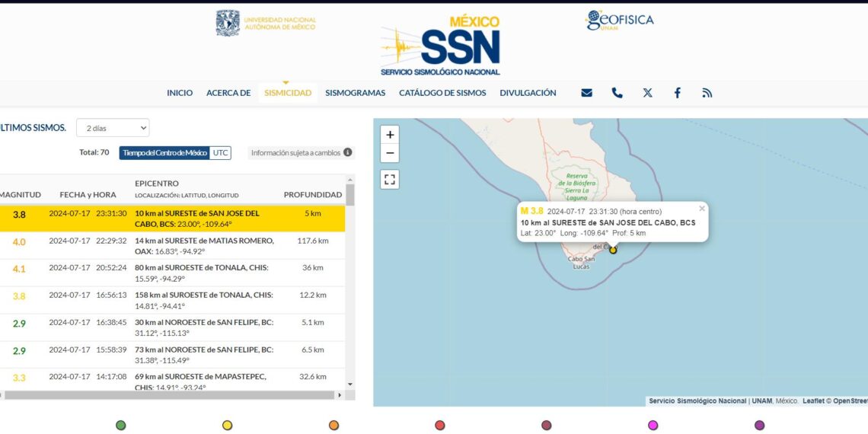The height and width of the screenshot is (434, 868).
Task: Select the San Jose del Cabo 3.8 earthquake row
Action: click(171, 219)
